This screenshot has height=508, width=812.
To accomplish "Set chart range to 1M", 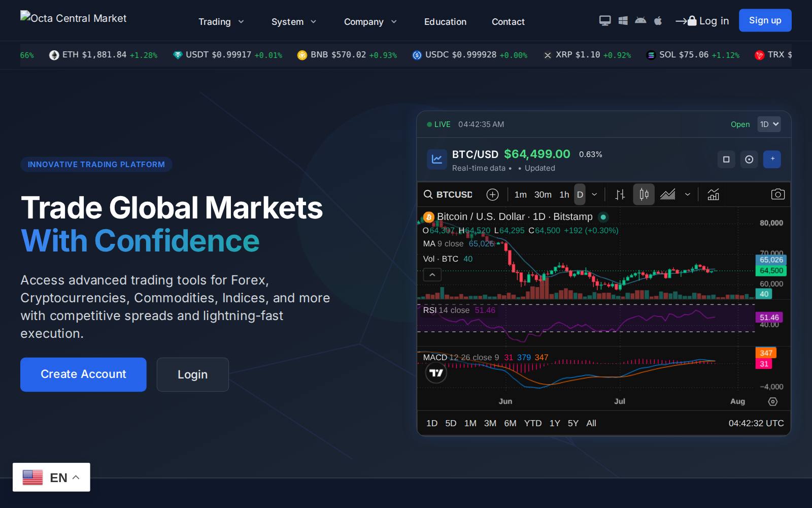I will pyautogui.click(x=470, y=423).
